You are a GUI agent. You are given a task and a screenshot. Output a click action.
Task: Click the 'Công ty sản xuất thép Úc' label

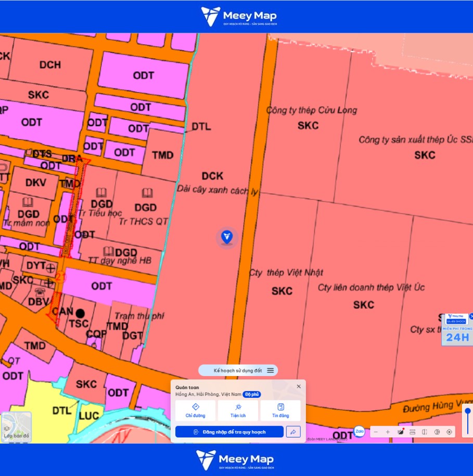point(416,140)
